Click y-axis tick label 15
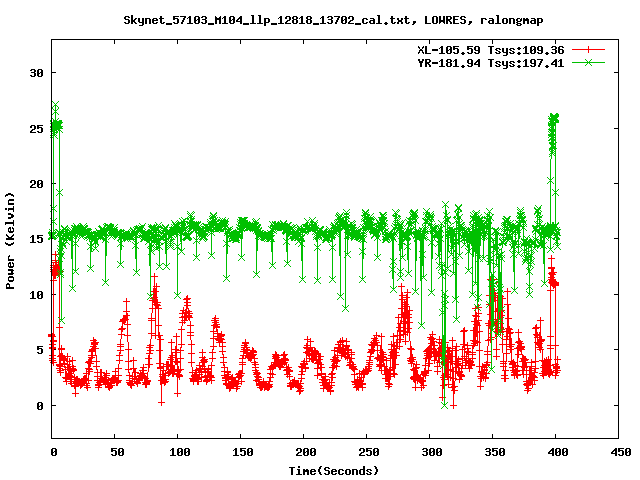The height and width of the screenshot is (480, 640). [x=36, y=239]
